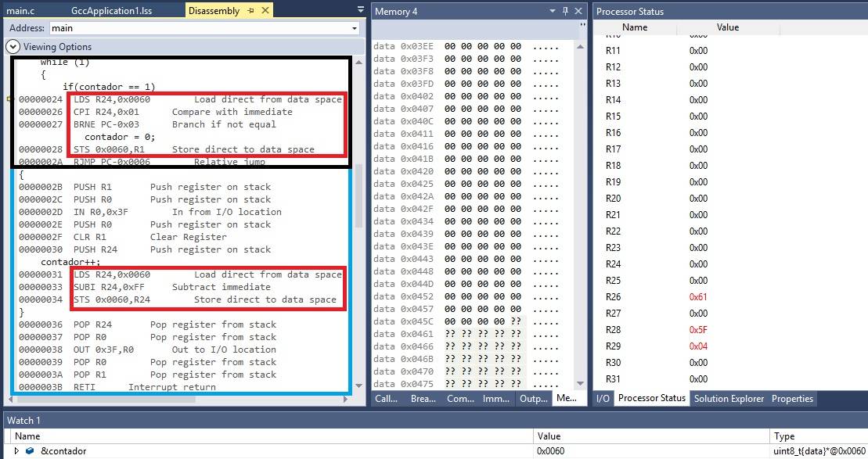Image resolution: width=868 pixels, height=459 pixels.
Task: Pin the Memory 4 panel
Action: (565, 11)
